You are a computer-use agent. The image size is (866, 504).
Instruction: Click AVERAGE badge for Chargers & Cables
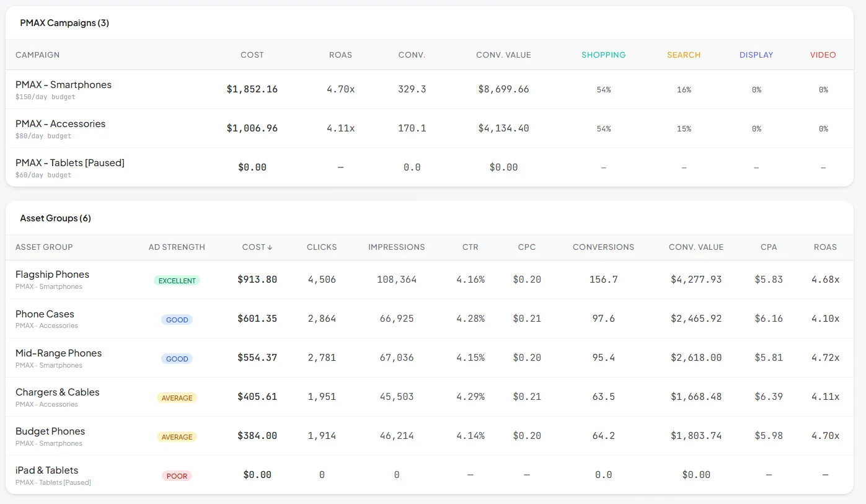click(177, 398)
